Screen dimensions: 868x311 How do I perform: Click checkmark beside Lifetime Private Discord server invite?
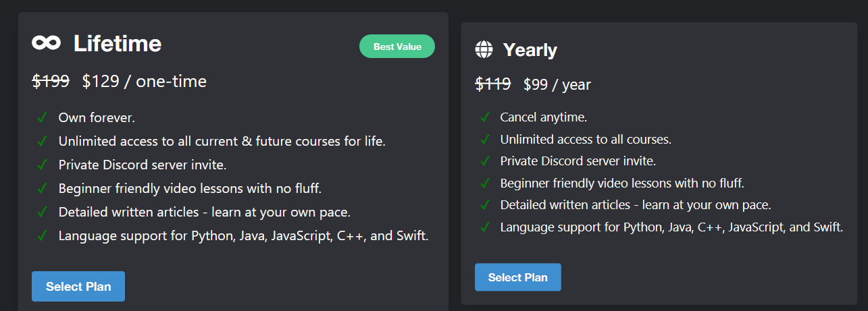(42, 165)
